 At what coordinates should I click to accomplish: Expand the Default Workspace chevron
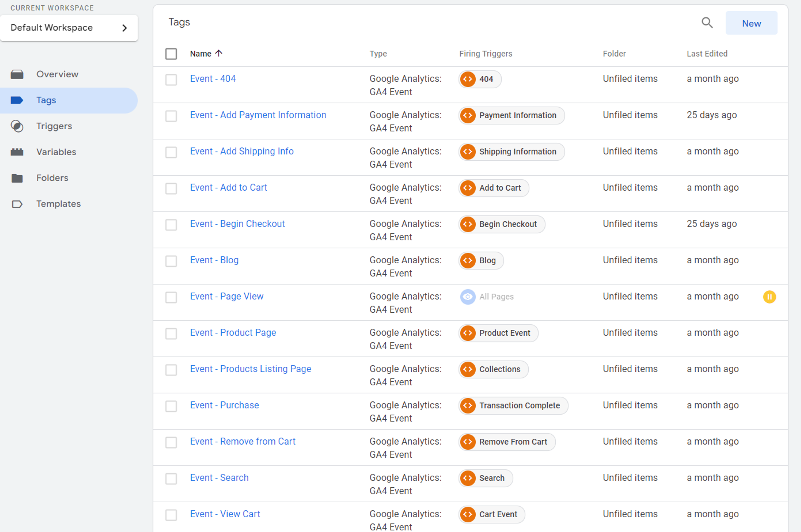(x=125, y=28)
